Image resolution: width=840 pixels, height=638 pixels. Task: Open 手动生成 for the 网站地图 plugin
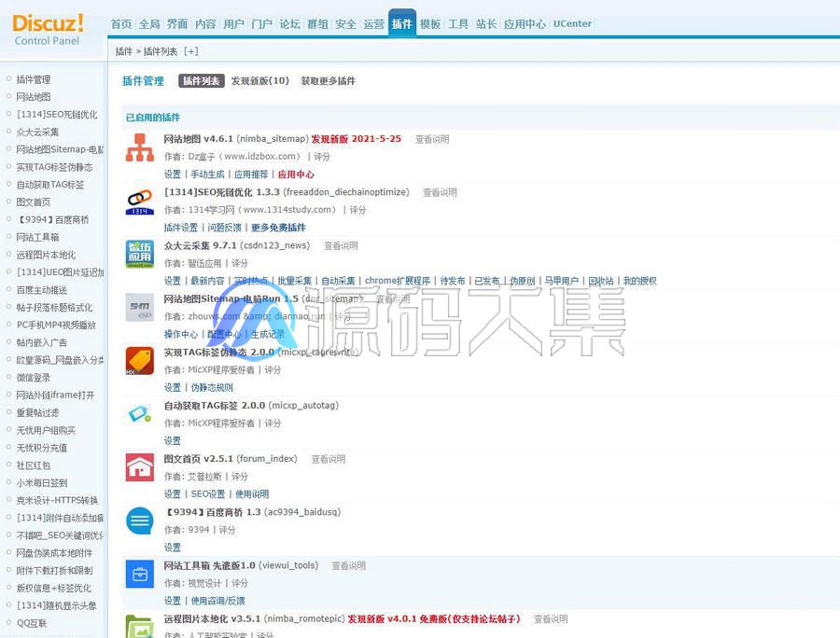[x=207, y=174]
